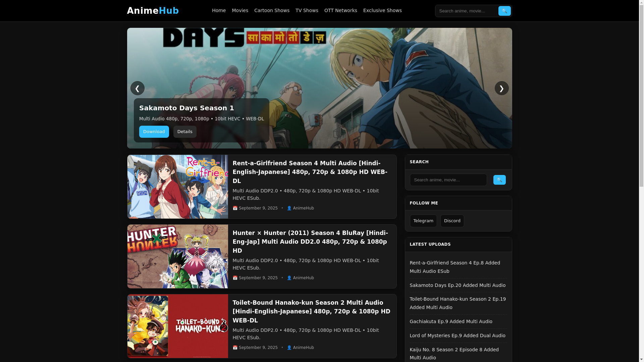This screenshot has height=362, width=644.
Task: Open the OTT Networks menu item
Action: pos(340,10)
